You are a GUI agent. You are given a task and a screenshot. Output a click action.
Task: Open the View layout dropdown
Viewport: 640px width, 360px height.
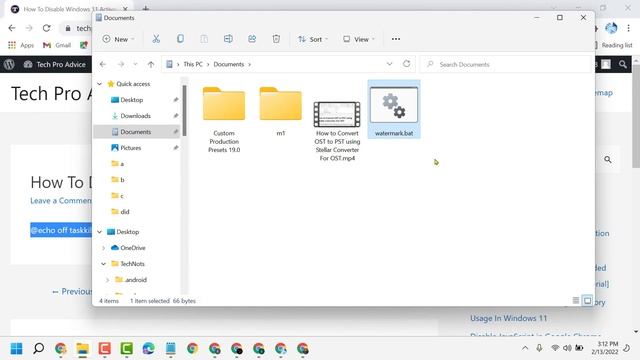tap(359, 39)
